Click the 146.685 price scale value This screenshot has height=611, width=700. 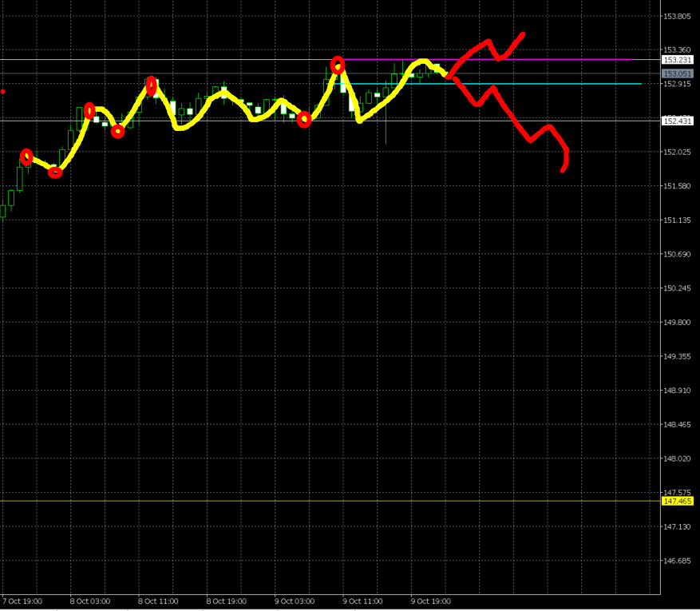click(x=677, y=561)
